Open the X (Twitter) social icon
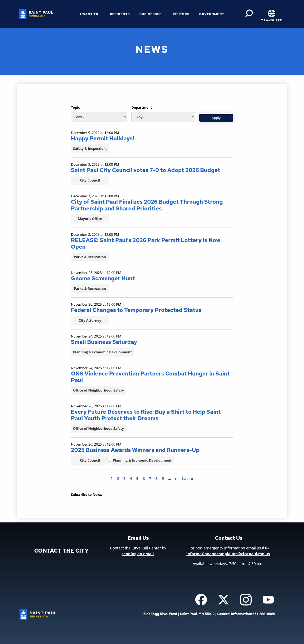 tap(223, 599)
